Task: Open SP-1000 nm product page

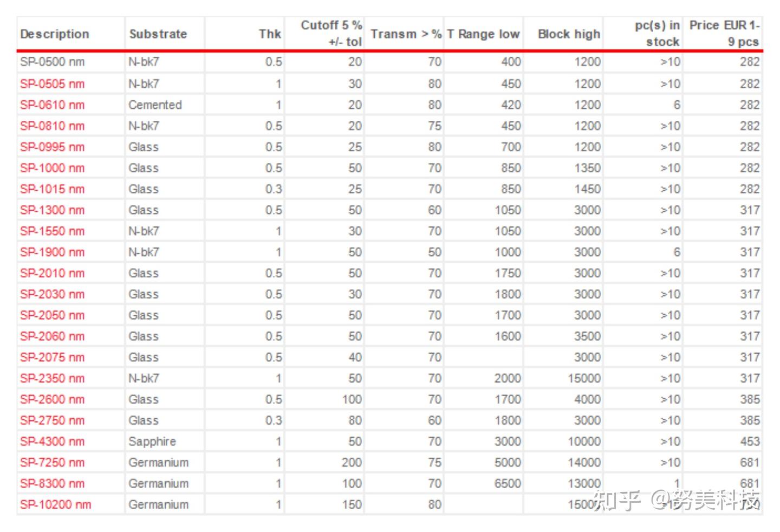Action: coord(52,168)
